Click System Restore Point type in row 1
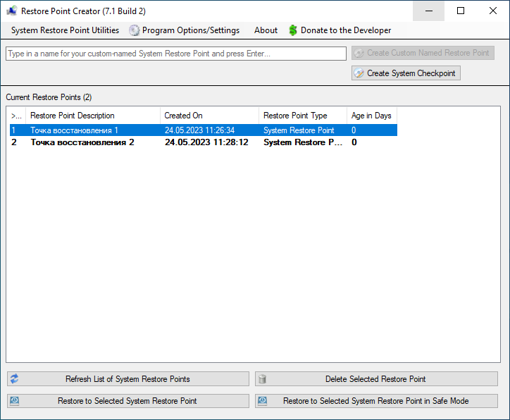 pyautogui.click(x=299, y=130)
